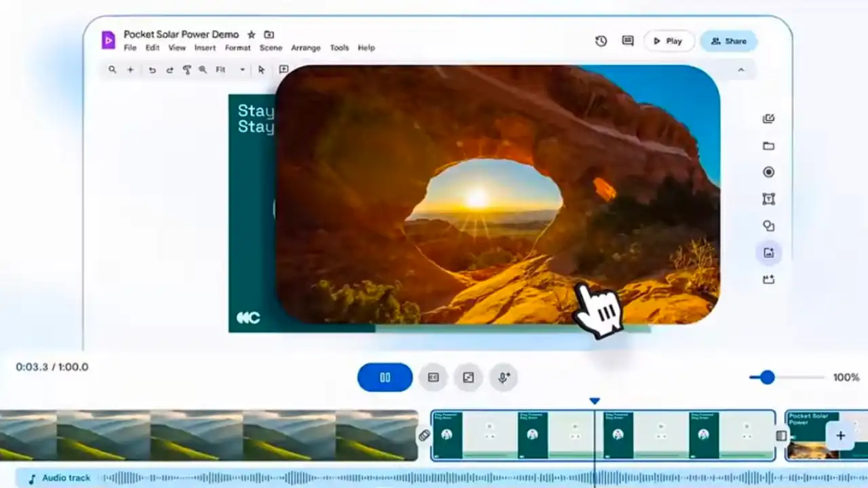Open the bottom sidebar icon below image

[x=768, y=279]
